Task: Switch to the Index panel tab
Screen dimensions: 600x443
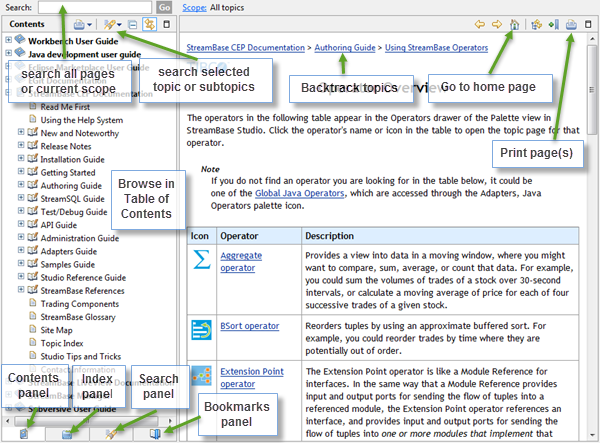Action: tap(67, 434)
